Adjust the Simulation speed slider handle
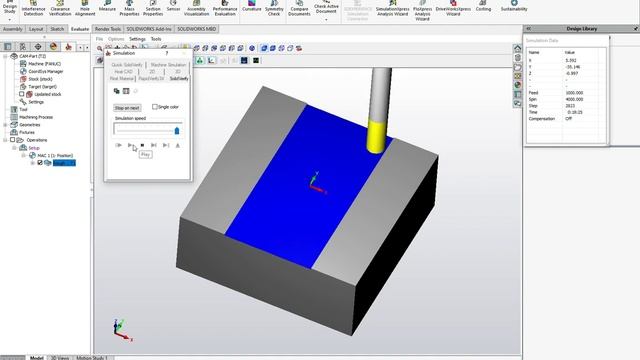 pos(177,130)
